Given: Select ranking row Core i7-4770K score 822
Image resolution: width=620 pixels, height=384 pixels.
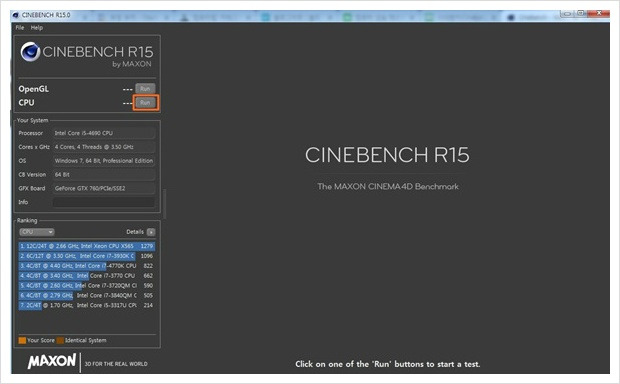Looking at the screenshot, I should coord(87,266).
